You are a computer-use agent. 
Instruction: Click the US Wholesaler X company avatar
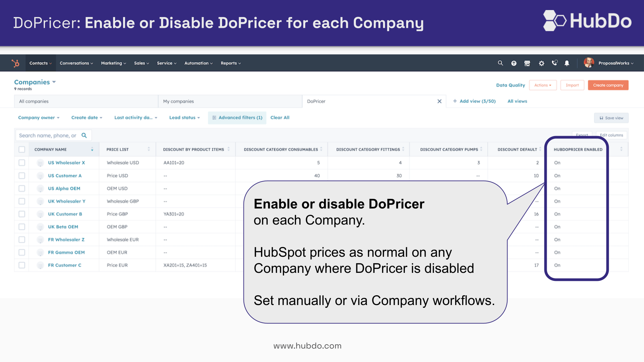(40, 163)
